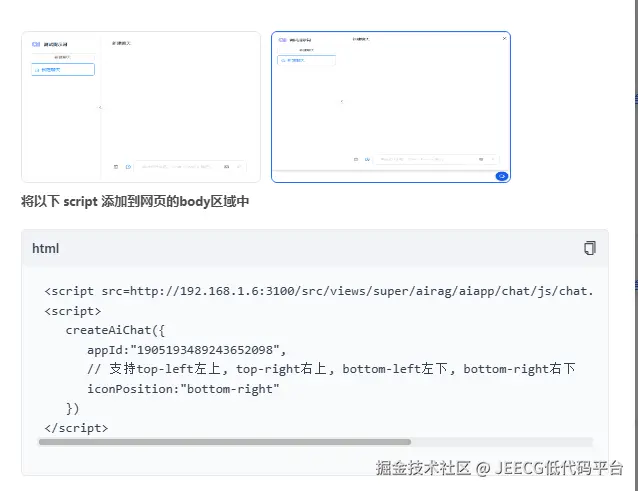Click the heading "将以下 script 添加到网页的body区域中"

coord(135,201)
